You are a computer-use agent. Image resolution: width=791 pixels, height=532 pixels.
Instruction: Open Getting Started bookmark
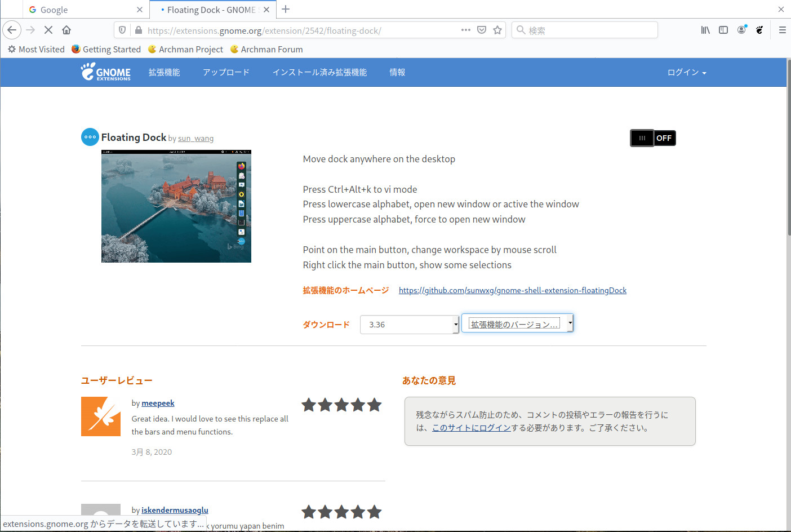coord(106,50)
